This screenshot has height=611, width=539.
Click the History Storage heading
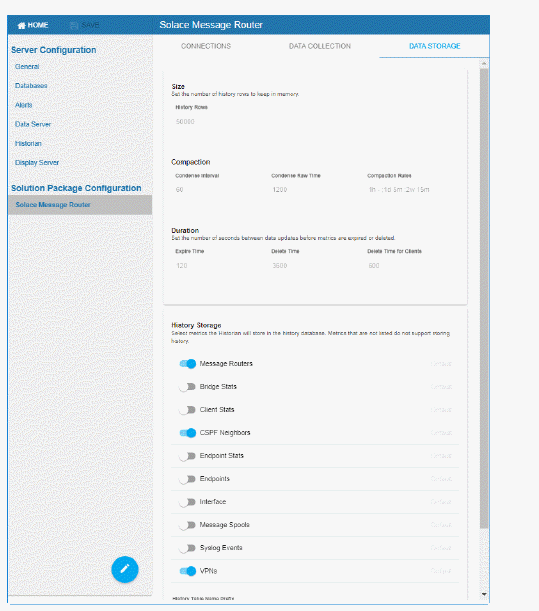(x=196, y=325)
